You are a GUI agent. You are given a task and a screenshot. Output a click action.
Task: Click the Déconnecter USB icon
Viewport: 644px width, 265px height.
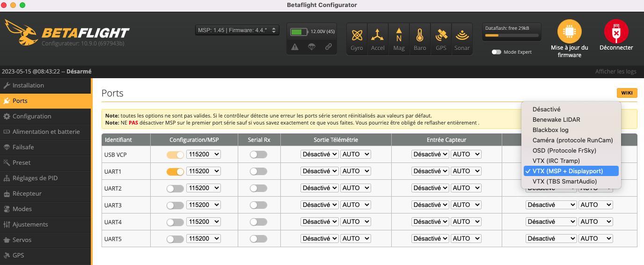point(616,32)
